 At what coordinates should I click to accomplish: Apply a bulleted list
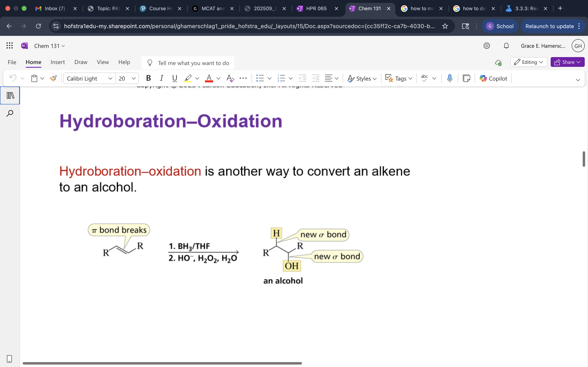coord(261,78)
